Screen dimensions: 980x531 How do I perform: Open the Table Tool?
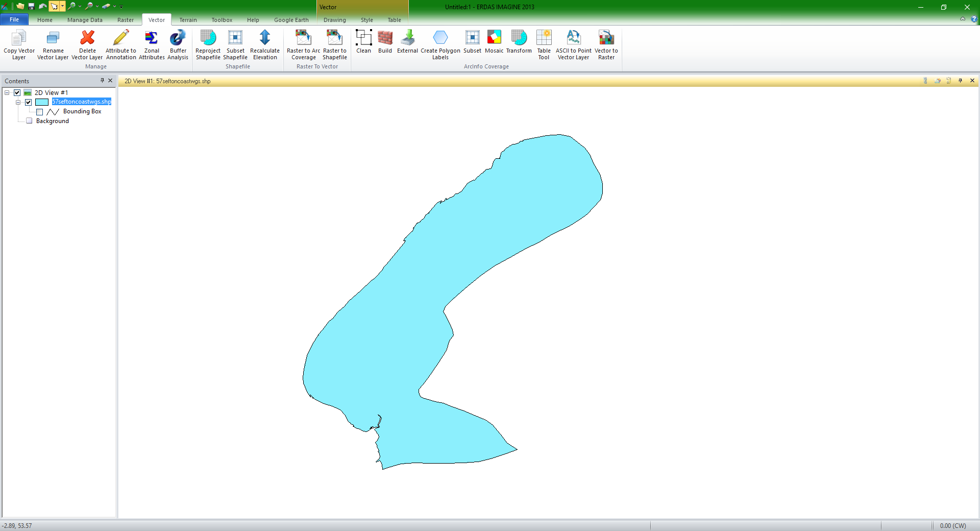pos(544,45)
